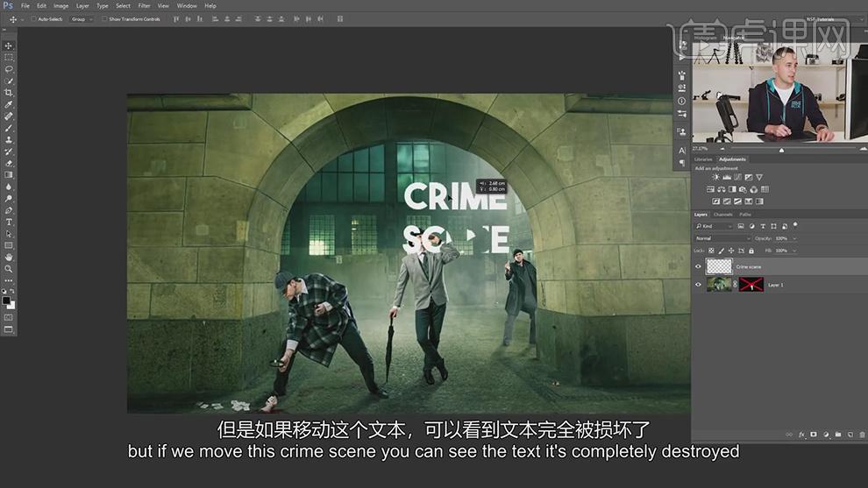Open the Normal blend mode dropdown
The width and height of the screenshot is (868, 488).
pyautogui.click(x=722, y=238)
